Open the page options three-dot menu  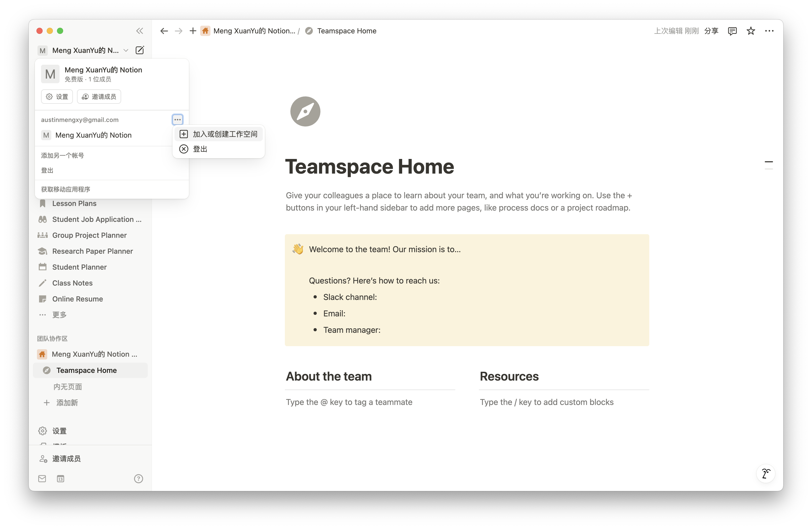pyautogui.click(x=769, y=31)
